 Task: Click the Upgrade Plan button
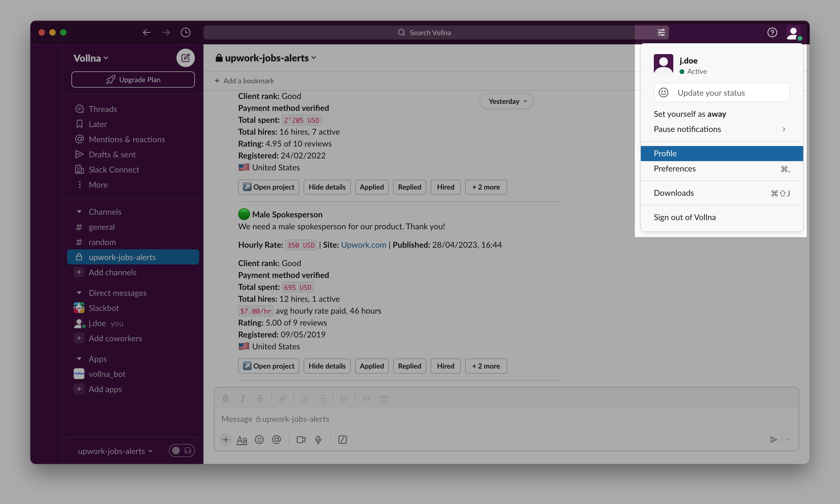click(133, 79)
